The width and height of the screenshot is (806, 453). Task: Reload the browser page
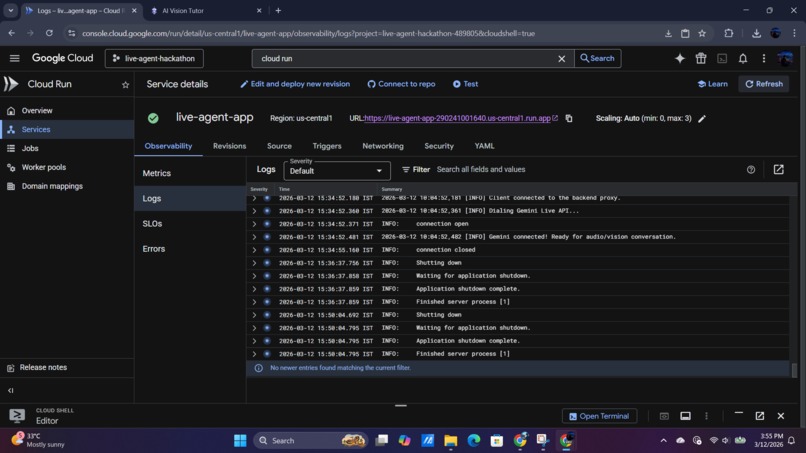click(49, 33)
